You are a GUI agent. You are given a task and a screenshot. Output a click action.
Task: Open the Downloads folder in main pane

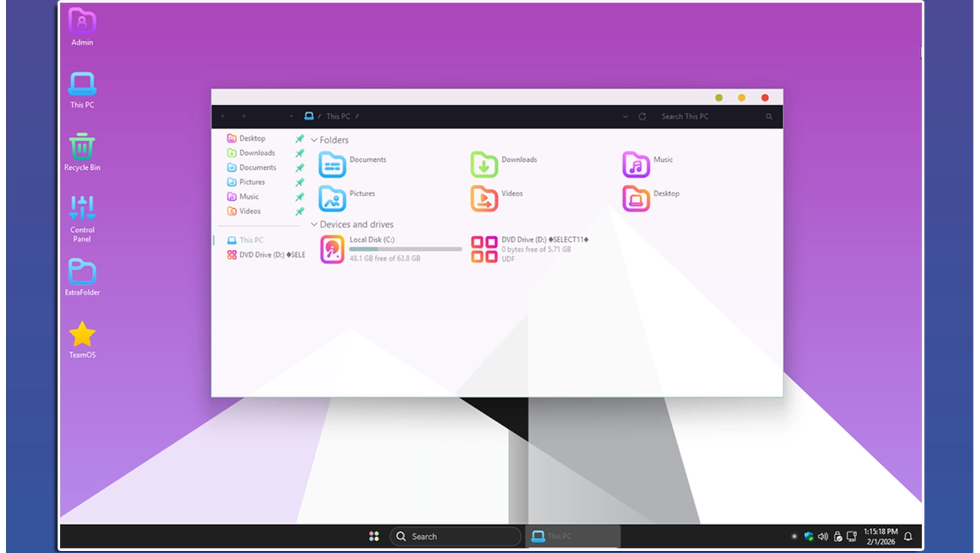pos(484,165)
